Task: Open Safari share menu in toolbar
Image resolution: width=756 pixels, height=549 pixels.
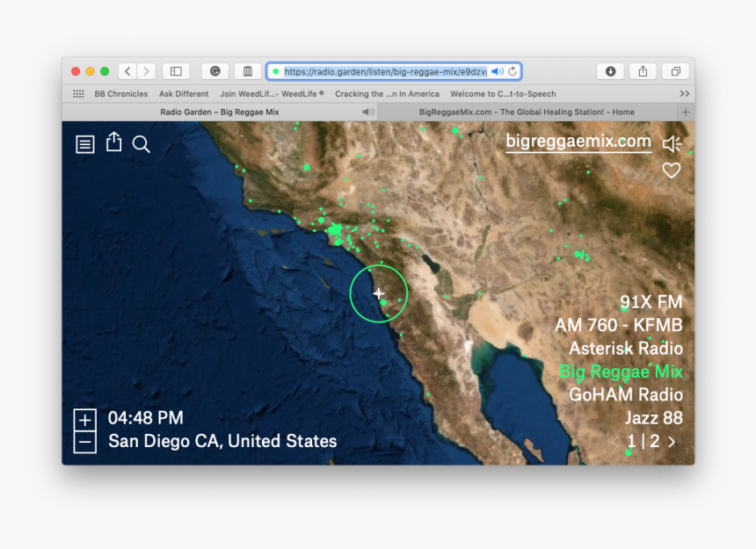Action: click(x=643, y=71)
